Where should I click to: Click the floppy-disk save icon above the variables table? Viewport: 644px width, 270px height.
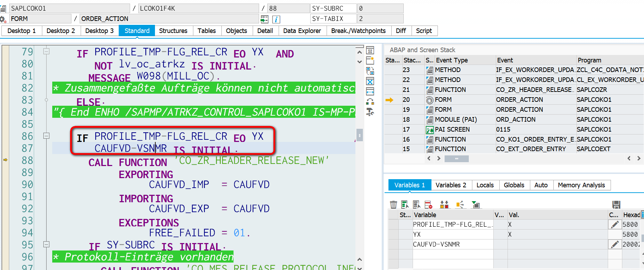click(616, 205)
